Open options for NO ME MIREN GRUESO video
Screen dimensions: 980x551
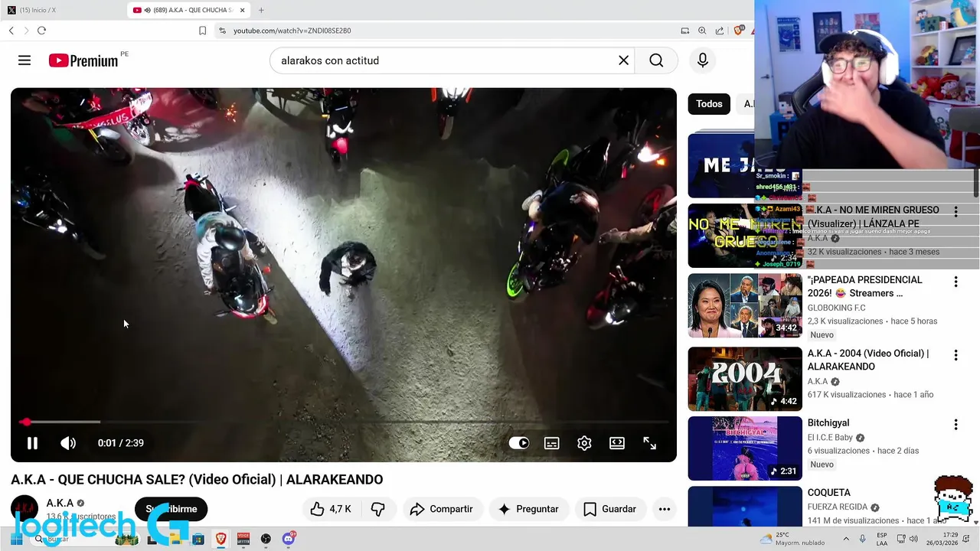pos(955,211)
